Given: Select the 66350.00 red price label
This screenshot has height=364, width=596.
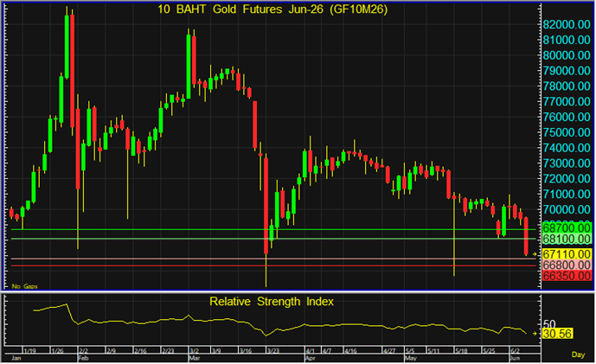Looking at the screenshot, I should 567,276.
